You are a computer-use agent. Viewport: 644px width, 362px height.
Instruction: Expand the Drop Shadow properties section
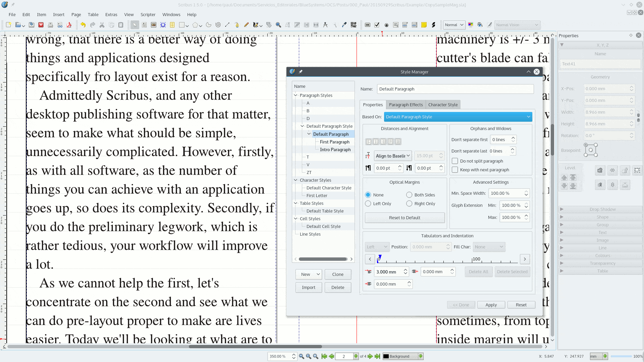click(562, 209)
